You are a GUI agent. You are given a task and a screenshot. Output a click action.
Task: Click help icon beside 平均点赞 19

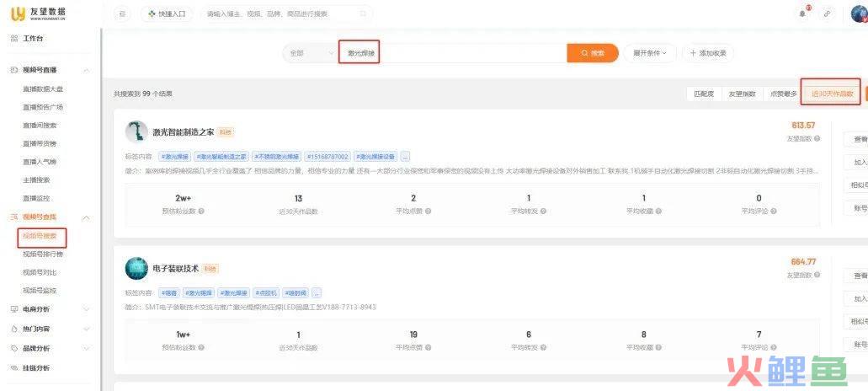[428, 347]
